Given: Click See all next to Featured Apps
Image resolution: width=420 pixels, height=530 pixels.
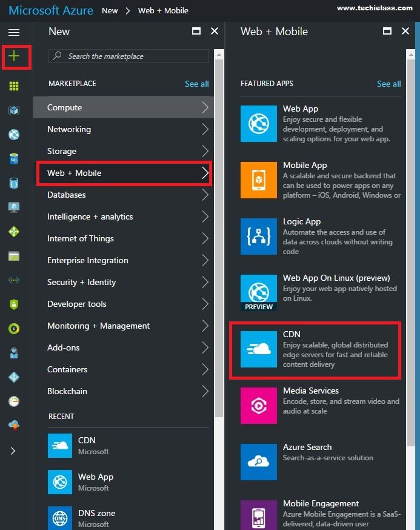Looking at the screenshot, I should pos(389,84).
